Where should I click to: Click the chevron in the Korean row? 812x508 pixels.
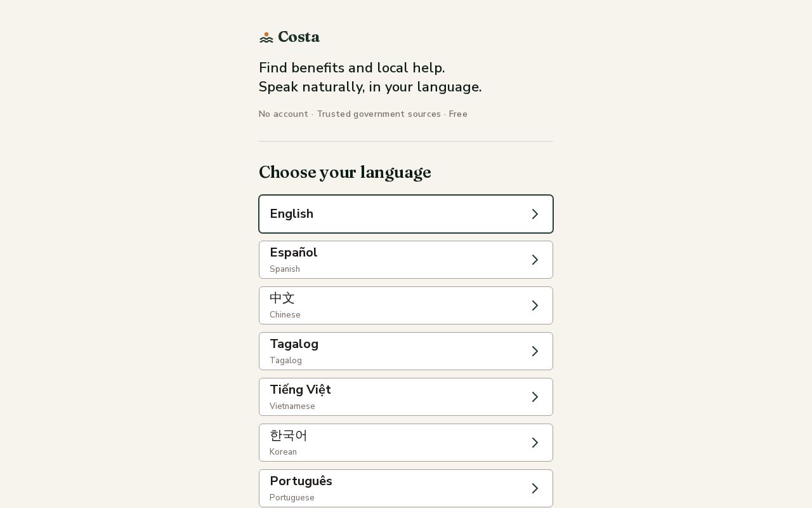click(x=535, y=443)
